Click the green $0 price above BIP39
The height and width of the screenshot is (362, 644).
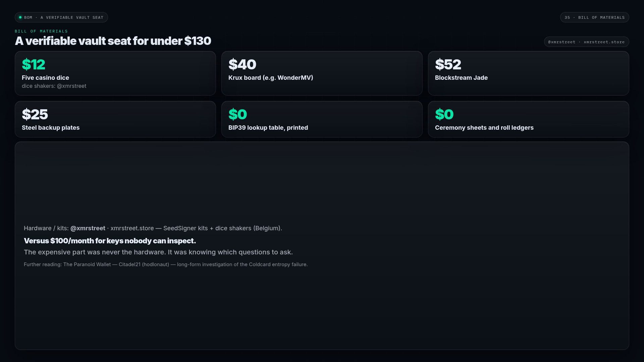point(238,114)
